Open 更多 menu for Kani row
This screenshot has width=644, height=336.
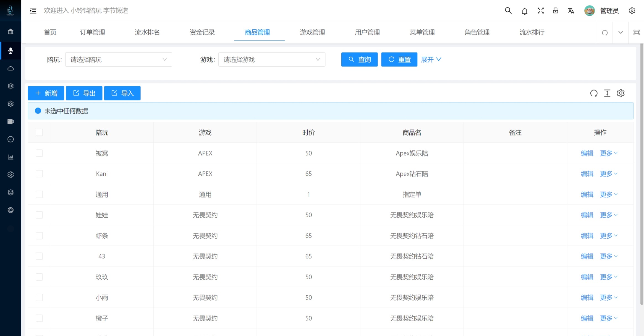click(609, 174)
